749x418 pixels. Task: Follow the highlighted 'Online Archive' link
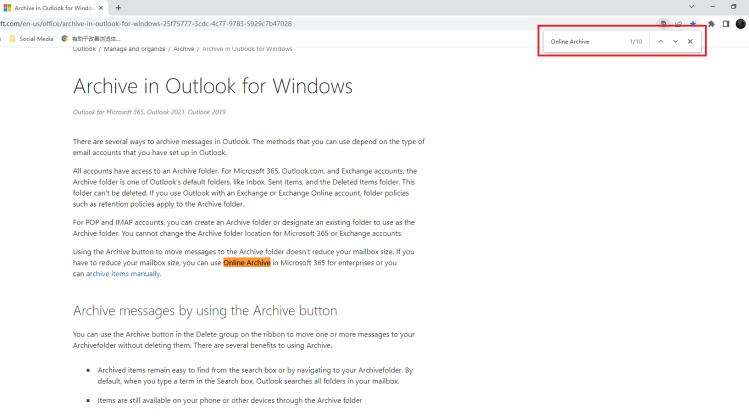(247, 263)
